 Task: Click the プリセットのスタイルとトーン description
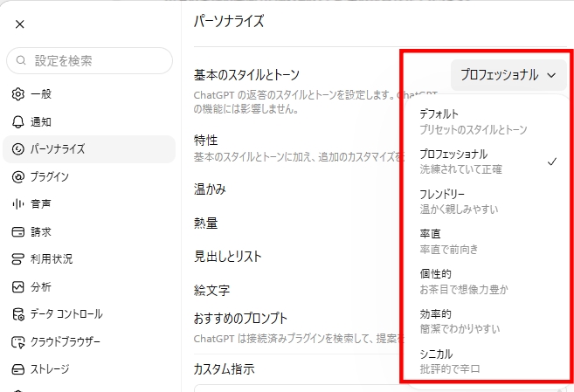click(x=474, y=130)
